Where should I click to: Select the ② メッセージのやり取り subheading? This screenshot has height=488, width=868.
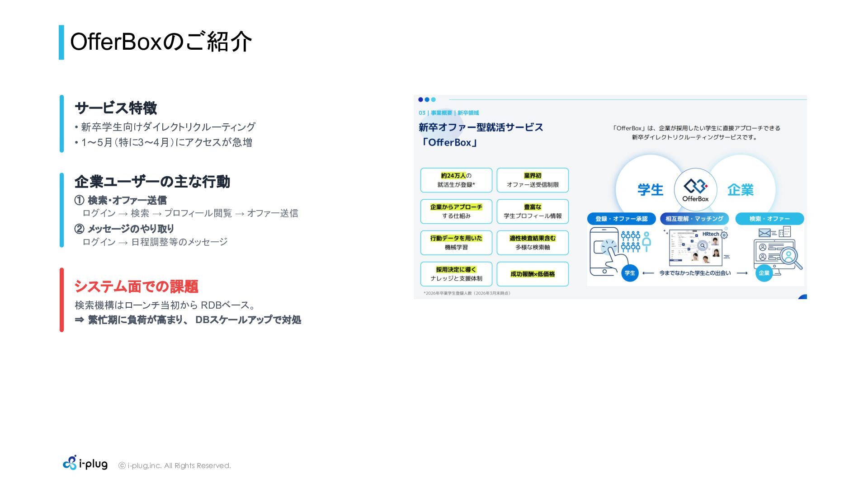pos(124,229)
